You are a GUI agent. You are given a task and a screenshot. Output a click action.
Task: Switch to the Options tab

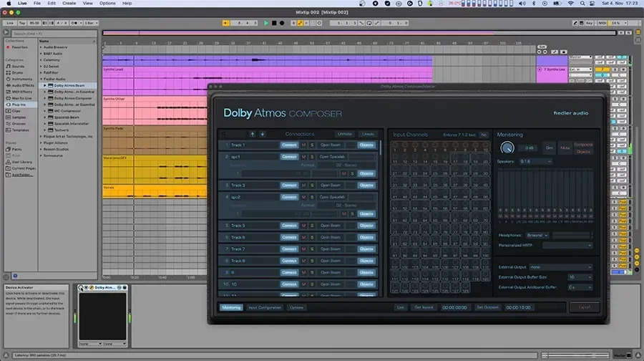coord(296,307)
